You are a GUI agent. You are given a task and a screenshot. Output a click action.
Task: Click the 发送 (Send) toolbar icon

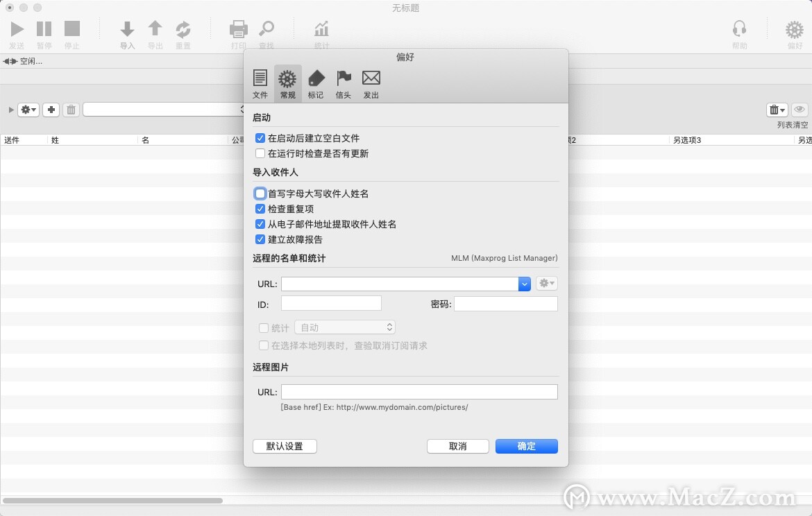coord(17,29)
